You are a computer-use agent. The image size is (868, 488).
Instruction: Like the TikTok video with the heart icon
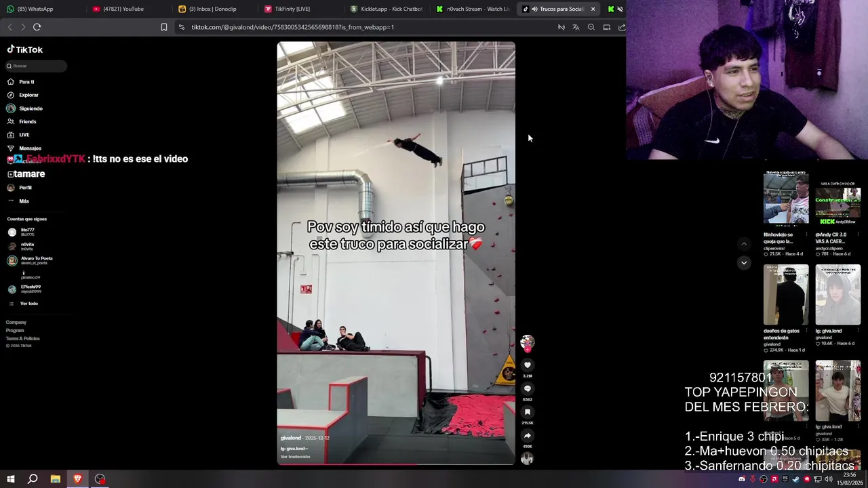(x=527, y=365)
